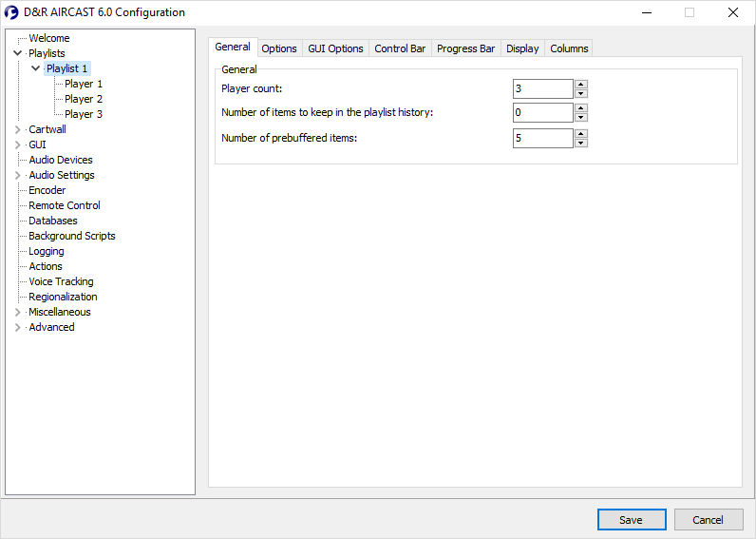Screen dimensions: 756x539
Task: Click the AIRCAST app icon in title bar
Action: tap(12, 12)
